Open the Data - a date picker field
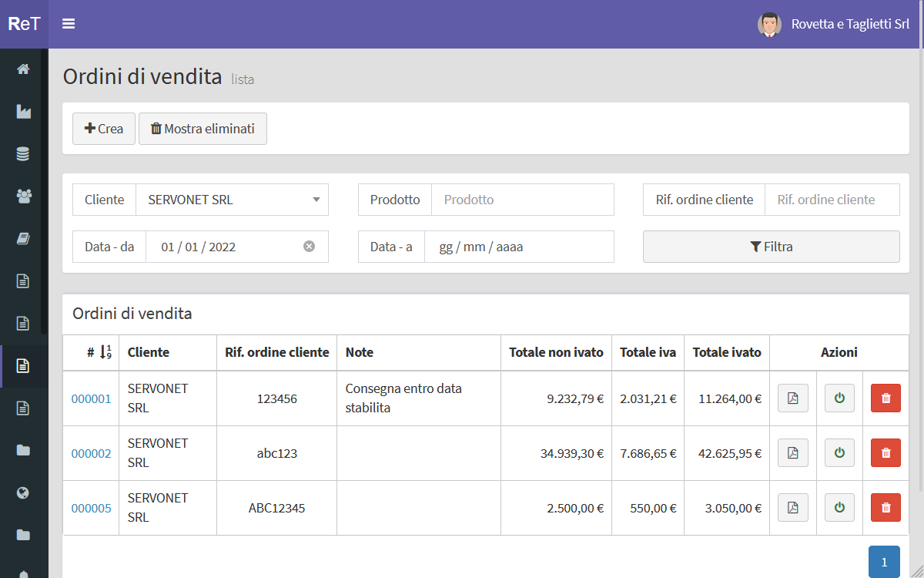The height and width of the screenshot is (578, 924). click(518, 247)
